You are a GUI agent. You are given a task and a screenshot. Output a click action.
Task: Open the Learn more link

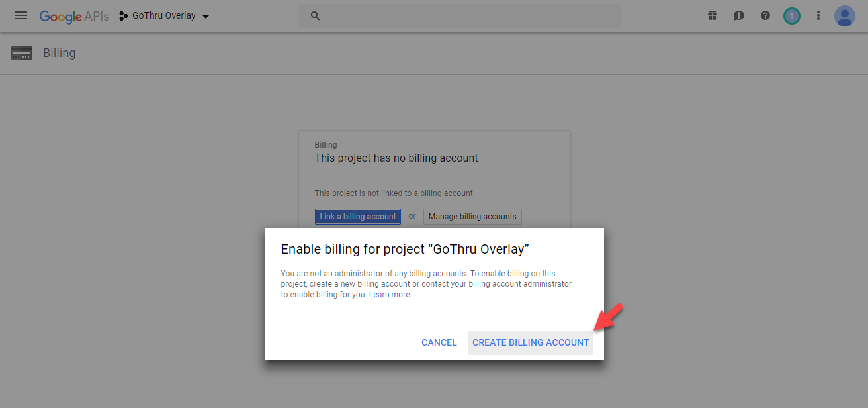point(389,294)
